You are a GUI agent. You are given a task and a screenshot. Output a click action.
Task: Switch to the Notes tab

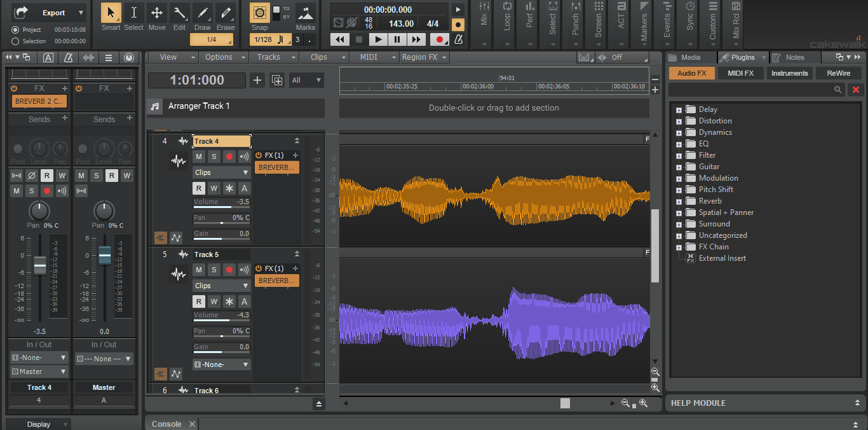point(795,57)
